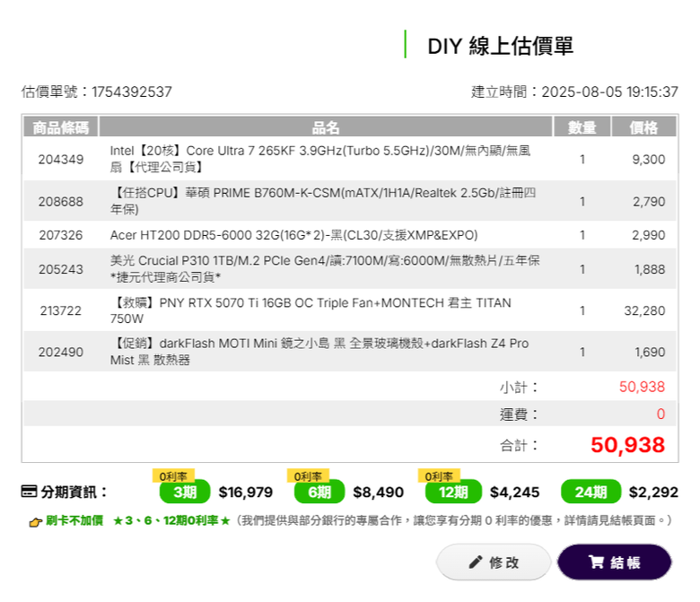700x602 pixels.
Task: Click the 3期 amount $16,979
Action: point(246,493)
